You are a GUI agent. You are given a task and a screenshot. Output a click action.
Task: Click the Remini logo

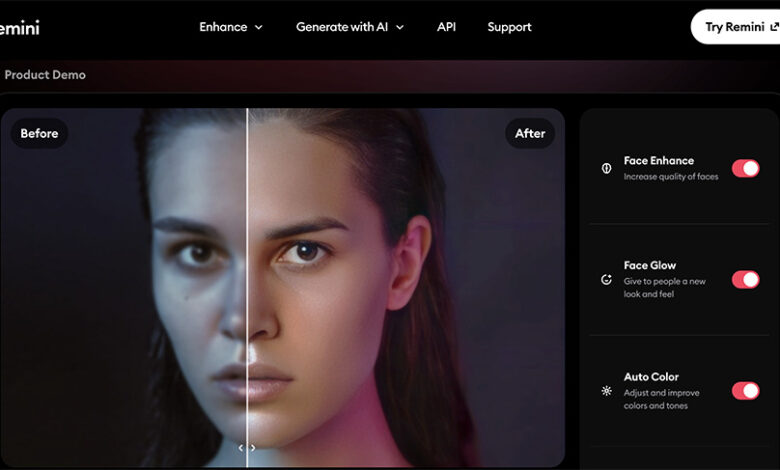pos(19,27)
